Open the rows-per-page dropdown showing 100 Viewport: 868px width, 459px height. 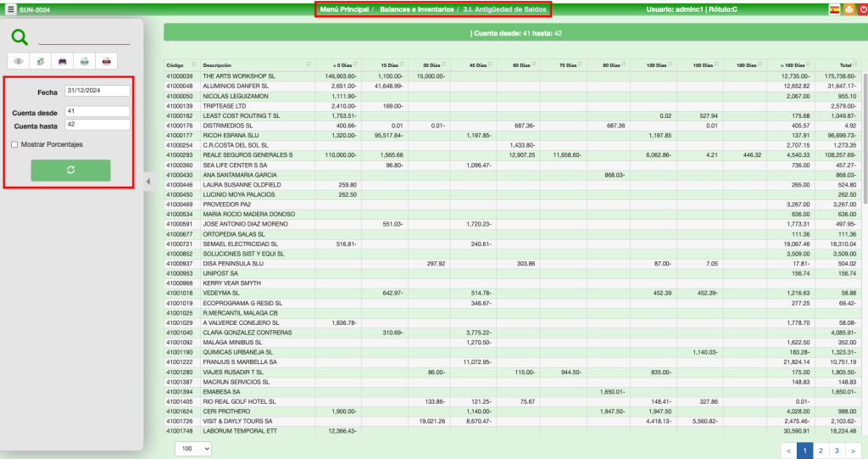pos(193,449)
